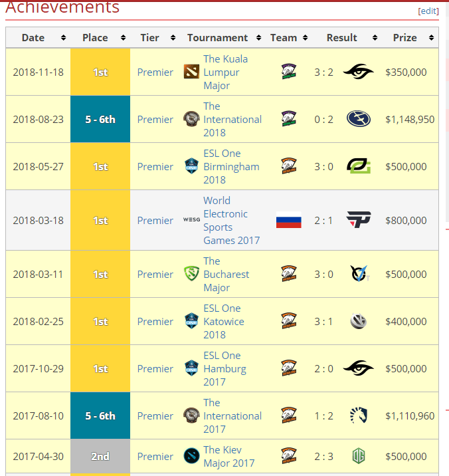Click the WESG logo icon
Viewport: 449px width, 476px height.
pos(191,219)
